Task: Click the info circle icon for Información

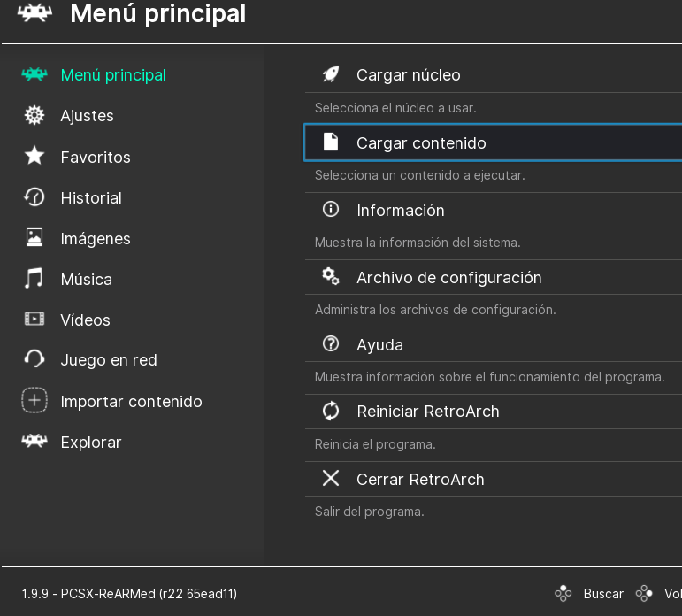Action: coord(331,210)
